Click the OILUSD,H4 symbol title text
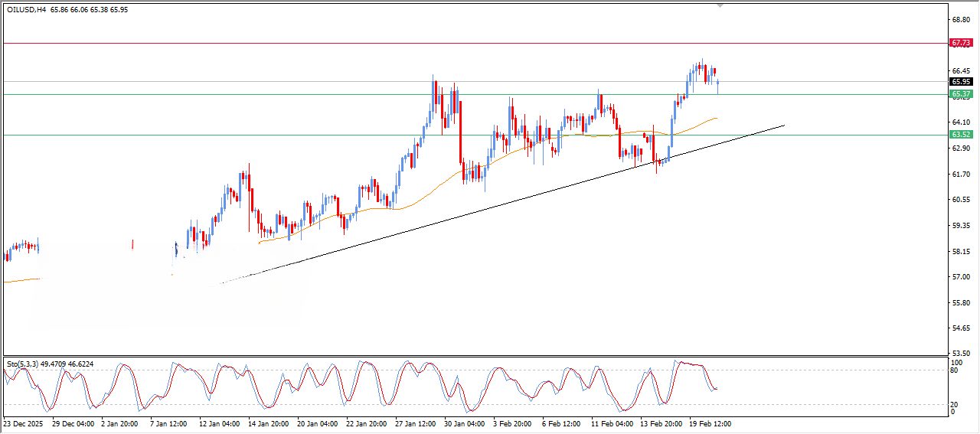 point(24,10)
